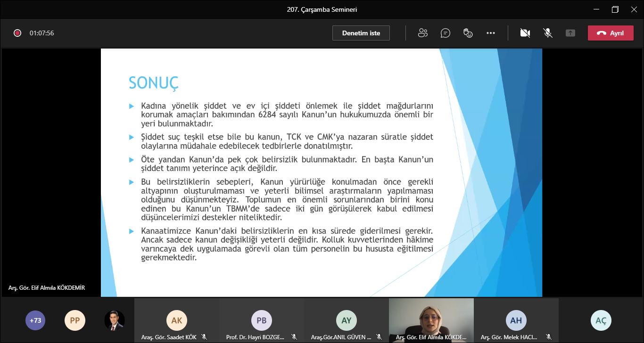The height and width of the screenshot is (343, 644).
Task: Click the 207. Çarşamba Semineri title
Action: pos(322,9)
